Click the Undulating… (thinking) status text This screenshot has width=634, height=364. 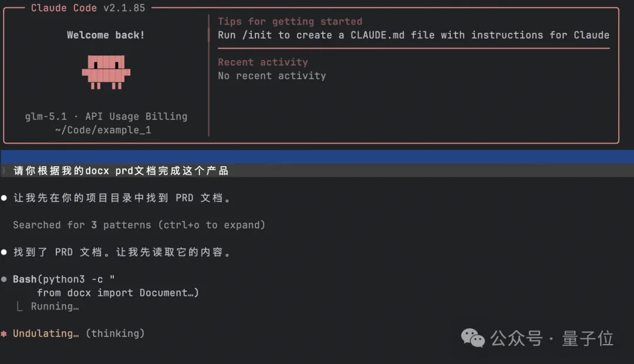click(x=79, y=333)
